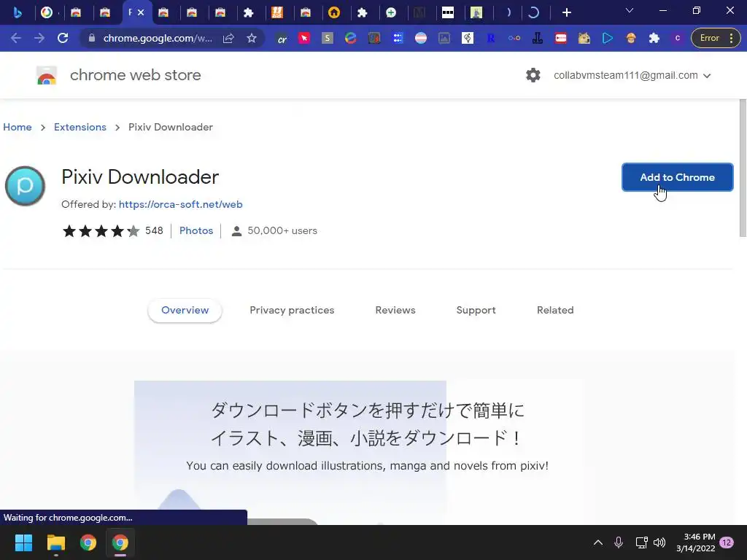Screen dimensions: 747x560
Task: Open the tab search dropdown arrow
Action: (x=630, y=10)
